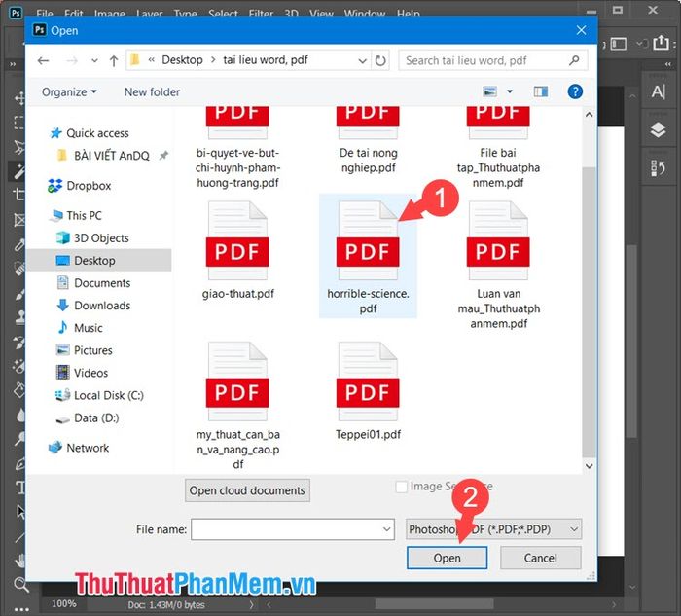This screenshot has height=616, width=681.
Task: Show the preview pane
Action: click(x=541, y=91)
